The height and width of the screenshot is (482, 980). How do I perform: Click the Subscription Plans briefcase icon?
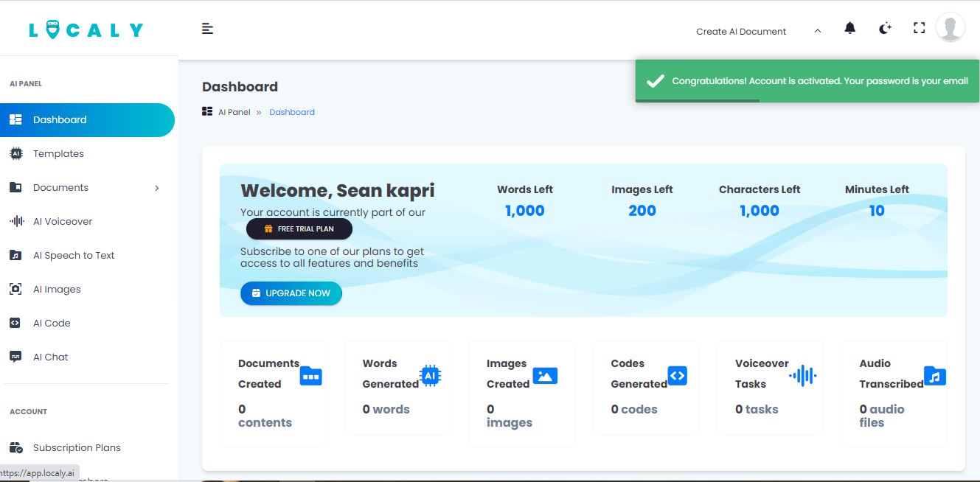[x=15, y=447]
